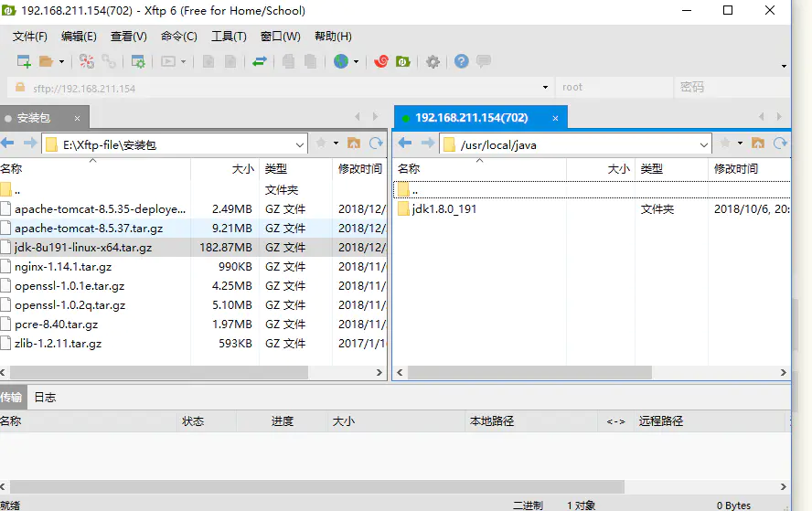Open session properties window-with-gear icon
The height and width of the screenshot is (511, 812).
click(138, 61)
